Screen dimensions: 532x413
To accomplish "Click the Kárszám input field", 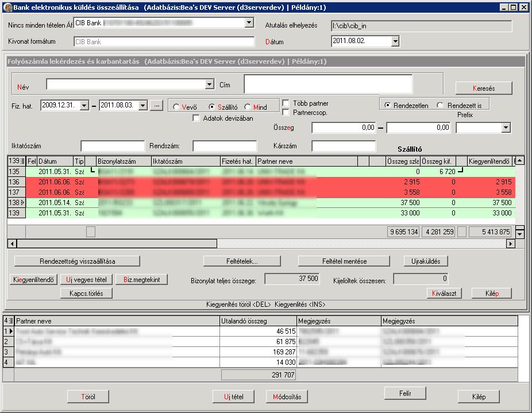I will point(344,146).
